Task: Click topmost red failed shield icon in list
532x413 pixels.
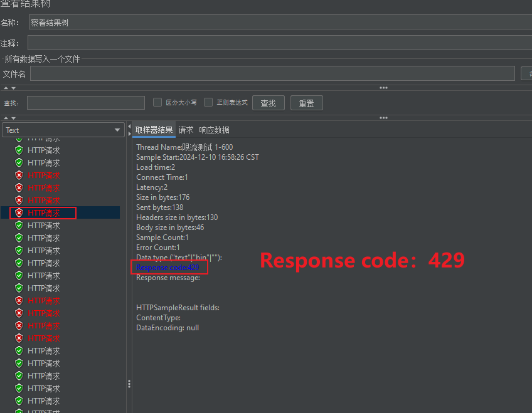Action: click(19, 175)
